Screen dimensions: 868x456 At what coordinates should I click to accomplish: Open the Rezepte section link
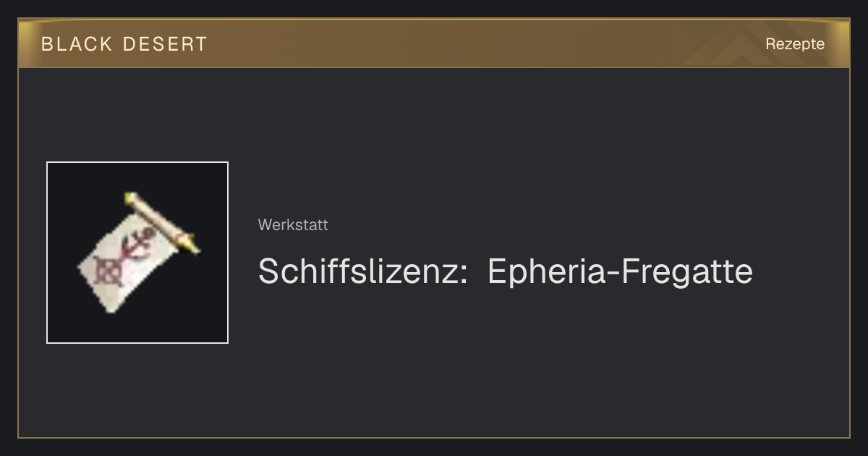click(x=795, y=43)
